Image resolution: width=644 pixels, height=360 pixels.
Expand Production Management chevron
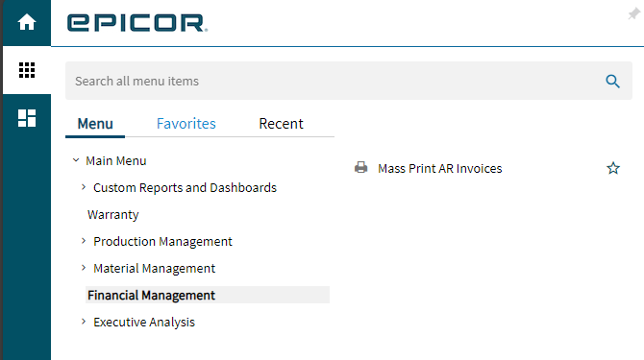(84, 241)
